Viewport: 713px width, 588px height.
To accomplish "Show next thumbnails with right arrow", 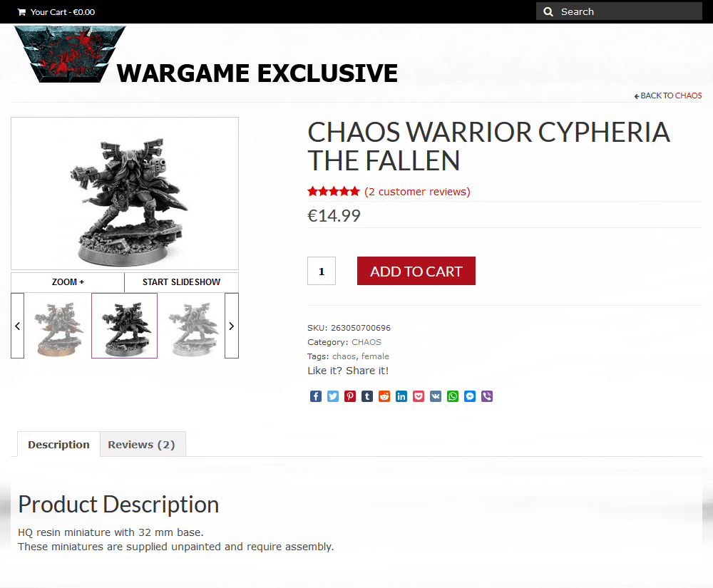I will tap(232, 326).
